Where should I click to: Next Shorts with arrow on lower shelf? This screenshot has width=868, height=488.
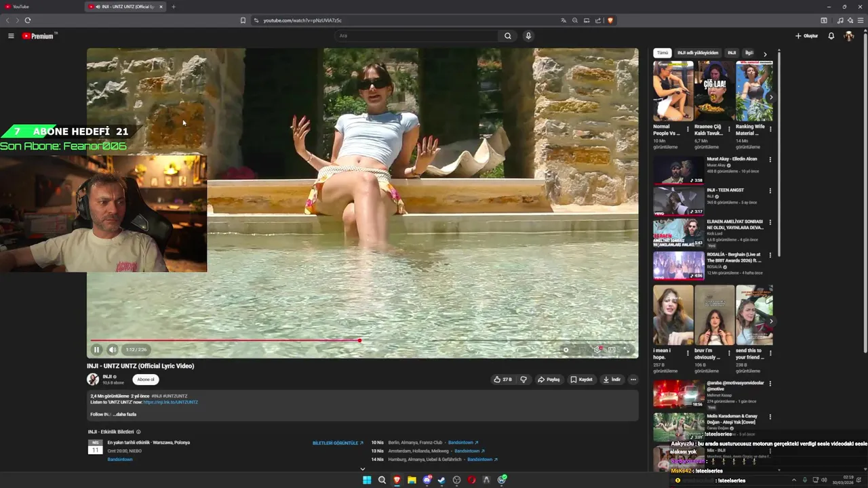tap(771, 321)
